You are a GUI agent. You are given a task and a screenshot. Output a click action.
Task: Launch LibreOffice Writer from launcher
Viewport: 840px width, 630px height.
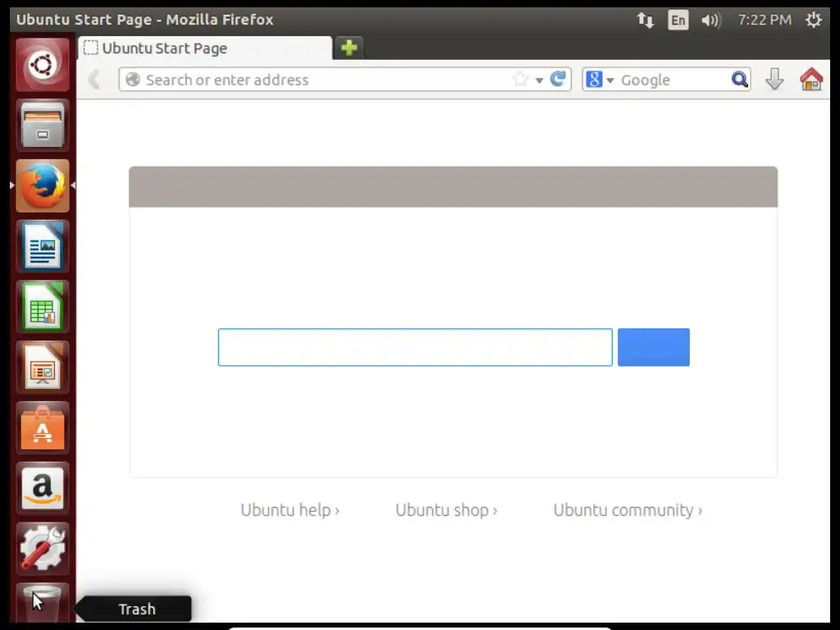pos(43,246)
